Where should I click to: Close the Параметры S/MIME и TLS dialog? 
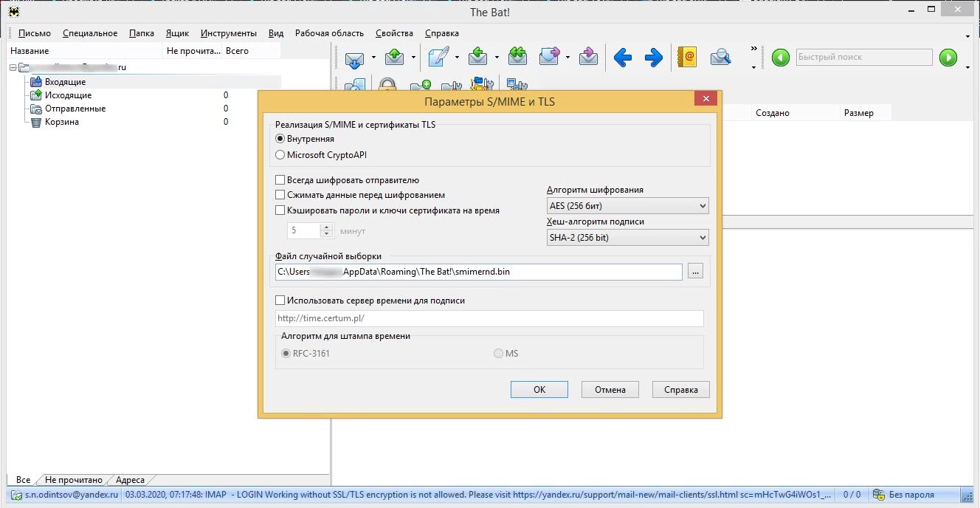point(706,100)
